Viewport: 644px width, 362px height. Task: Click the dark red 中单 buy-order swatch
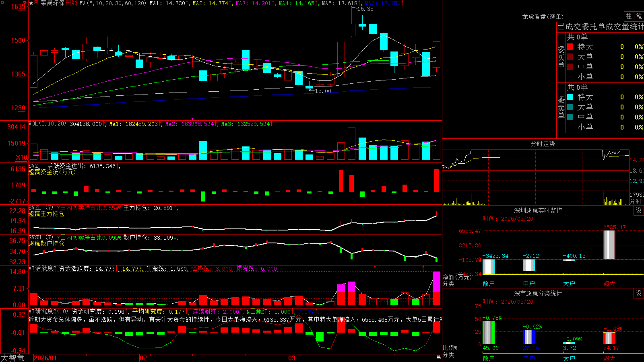click(x=570, y=67)
